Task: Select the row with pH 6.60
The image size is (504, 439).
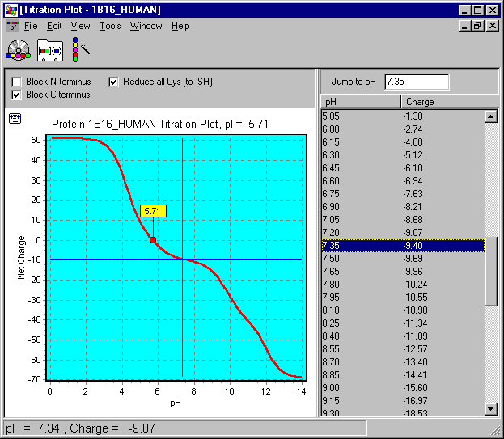Action: (403, 181)
